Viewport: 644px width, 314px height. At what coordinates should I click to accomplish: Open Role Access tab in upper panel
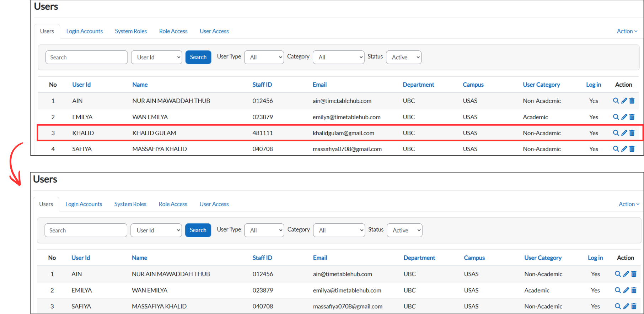click(173, 31)
